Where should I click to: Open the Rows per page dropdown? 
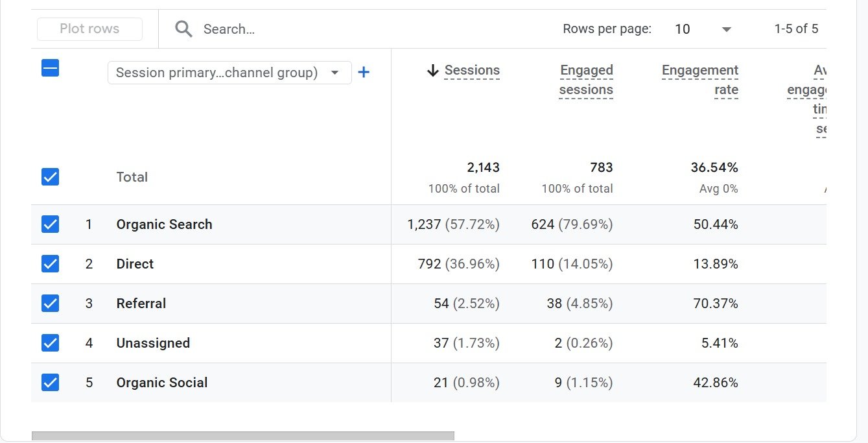tap(703, 29)
